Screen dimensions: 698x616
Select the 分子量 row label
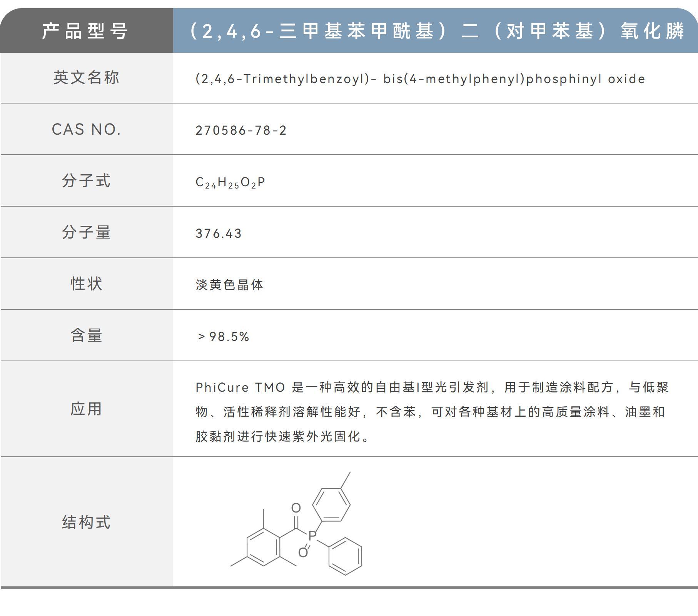pyautogui.click(x=85, y=232)
